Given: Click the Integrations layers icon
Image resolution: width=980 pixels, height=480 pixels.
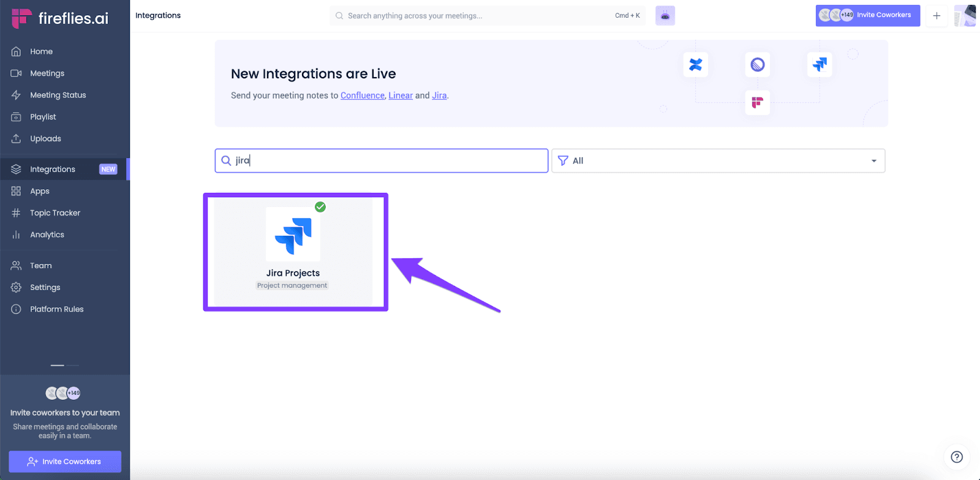Looking at the screenshot, I should [17, 169].
